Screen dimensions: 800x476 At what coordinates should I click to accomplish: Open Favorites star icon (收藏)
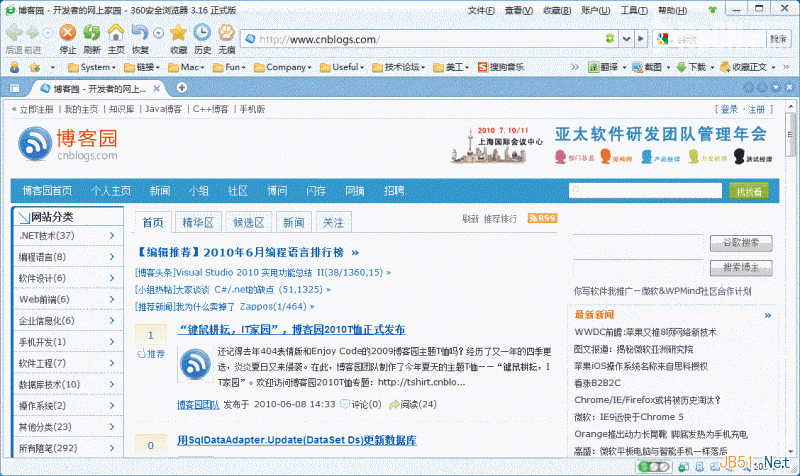coord(179,33)
